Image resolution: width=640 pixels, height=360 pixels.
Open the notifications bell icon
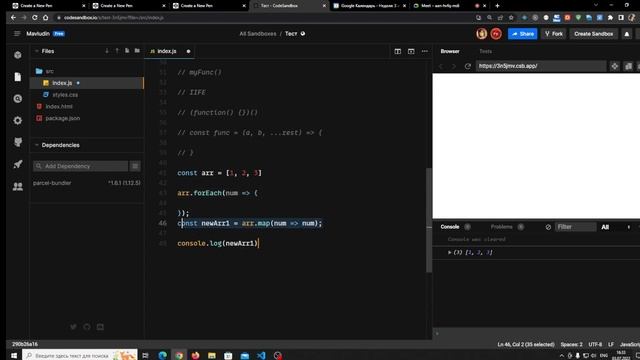[627, 34]
